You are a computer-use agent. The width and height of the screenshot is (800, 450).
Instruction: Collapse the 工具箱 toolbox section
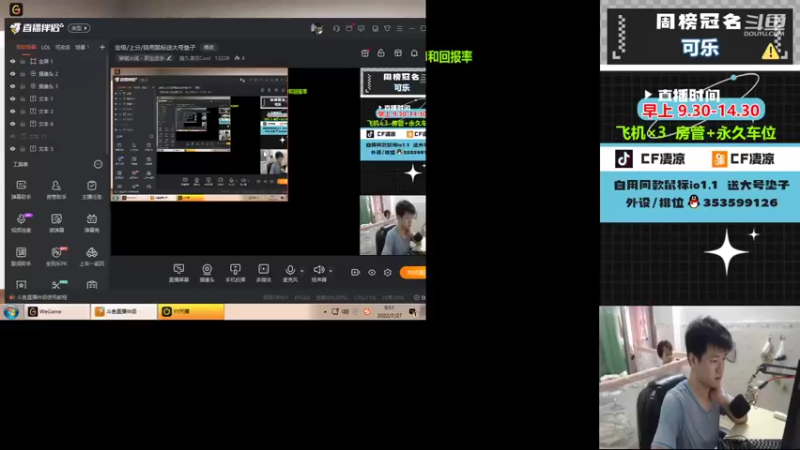tap(98, 164)
